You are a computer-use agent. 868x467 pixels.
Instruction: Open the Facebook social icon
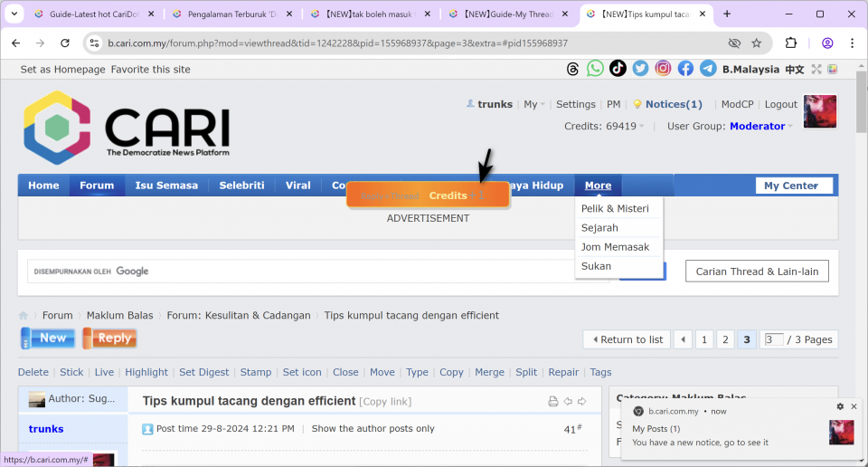coord(685,68)
